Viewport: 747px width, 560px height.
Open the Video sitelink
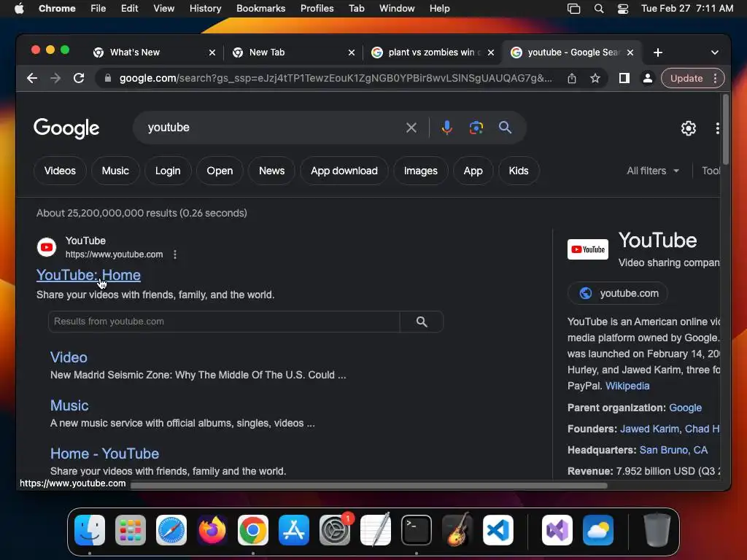pos(69,357)
